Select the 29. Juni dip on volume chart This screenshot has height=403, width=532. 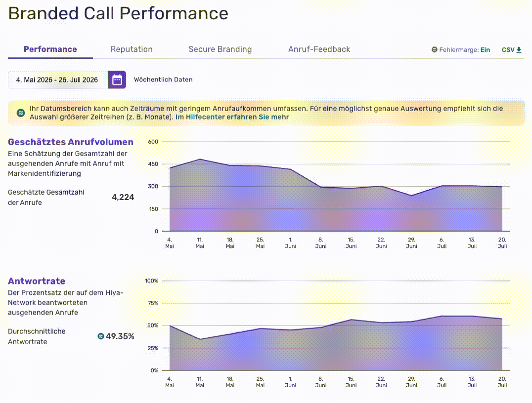click(411, 196)
